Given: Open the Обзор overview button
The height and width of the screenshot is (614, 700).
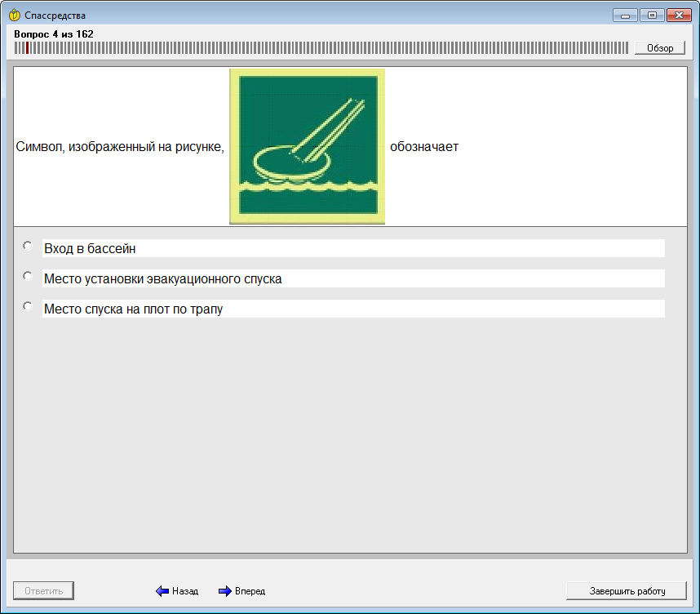Looking at the screenshot, I should pyautogui.click(x=659, y=48).
